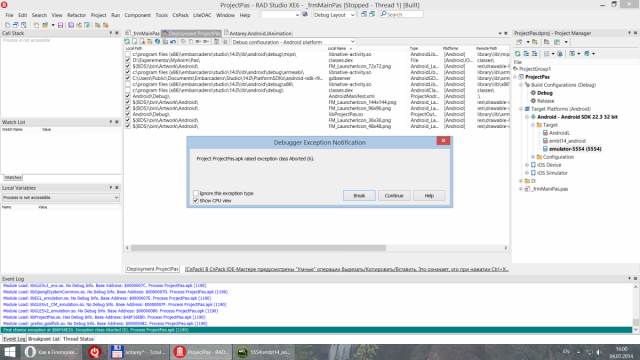Screen dimensions: 640x360
Task: Collapse the Build Configurations (Debug) node
Action: tap(521, 85)
